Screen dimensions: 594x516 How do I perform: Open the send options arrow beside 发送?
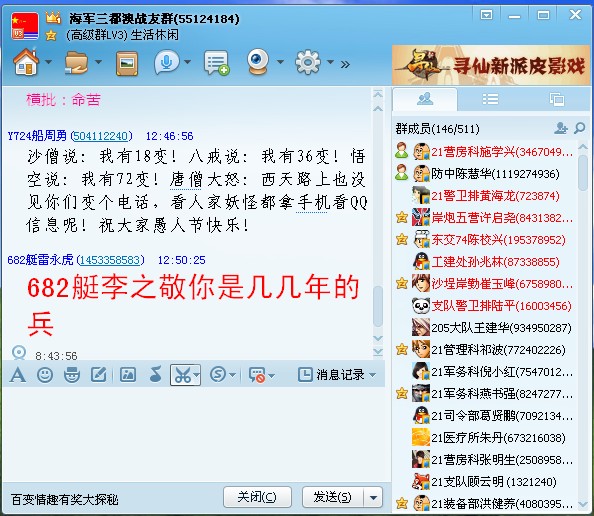click(x=373, y=497)
